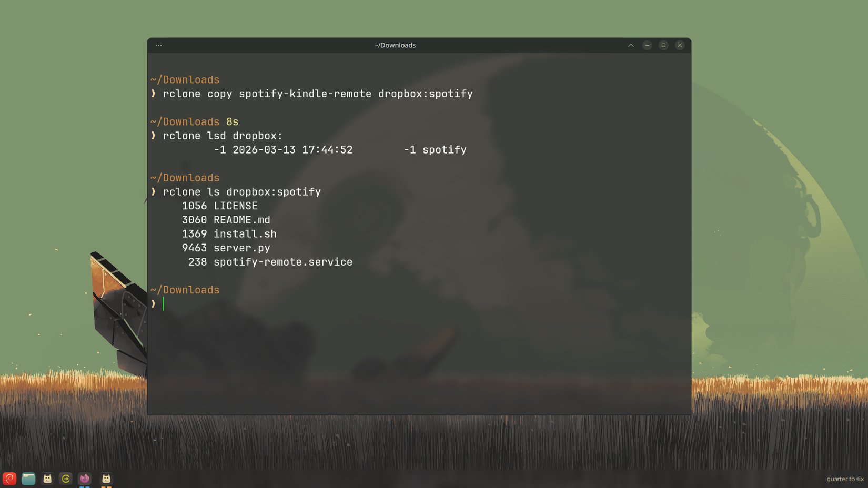
Task: Focus the running kitty terminal with orange indicator
Action: 106,479
